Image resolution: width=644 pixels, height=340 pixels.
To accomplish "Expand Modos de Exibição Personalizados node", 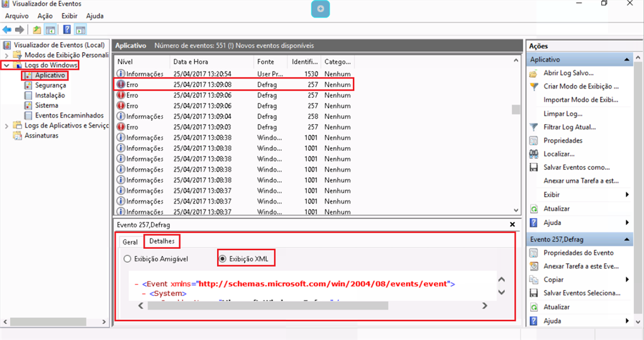I will click(6, 55).
